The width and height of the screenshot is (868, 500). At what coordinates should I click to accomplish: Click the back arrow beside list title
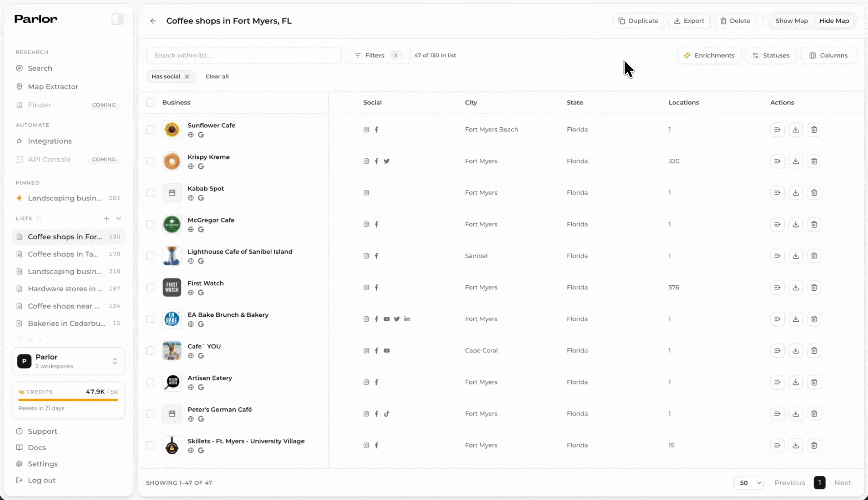153,21
